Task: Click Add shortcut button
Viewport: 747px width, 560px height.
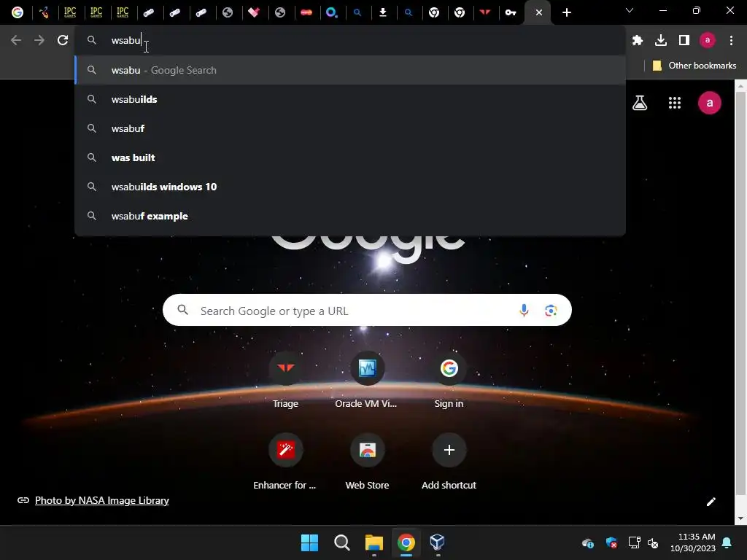Action: pos(449,462)
